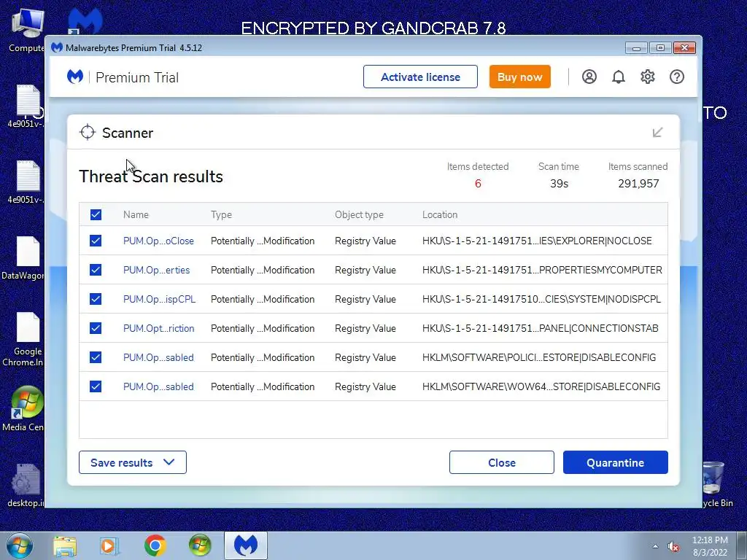The width and height of the screenshot is (747, 560).
Task: Open the PUM.Op...oClose threat link
Action: pyautogui.click(x=158, y=241)
